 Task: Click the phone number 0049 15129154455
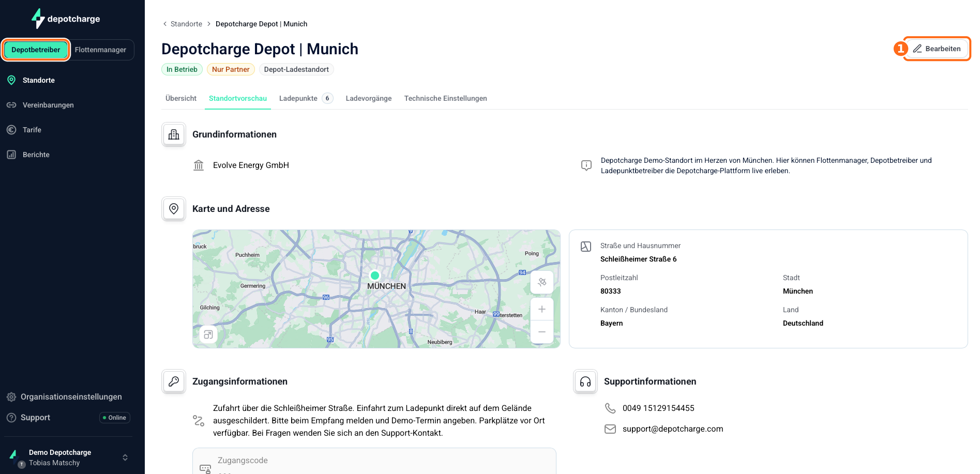point(658,408)
